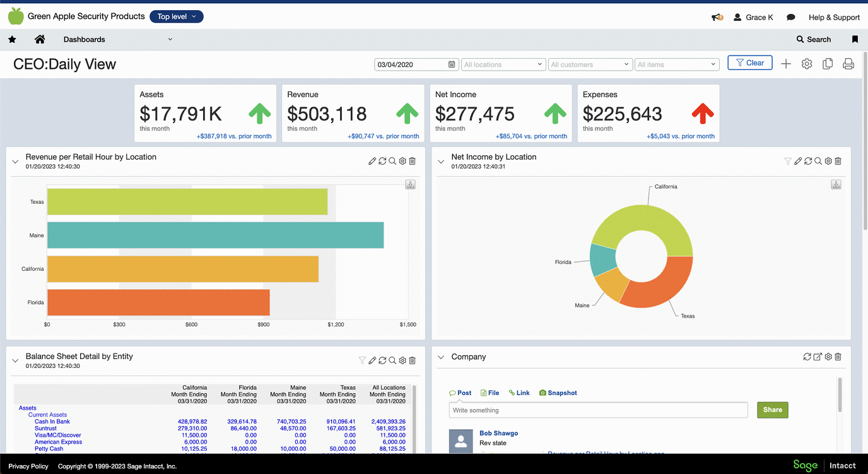
Task: Open dashboard settings gear icon
Action: click(807, 64)
